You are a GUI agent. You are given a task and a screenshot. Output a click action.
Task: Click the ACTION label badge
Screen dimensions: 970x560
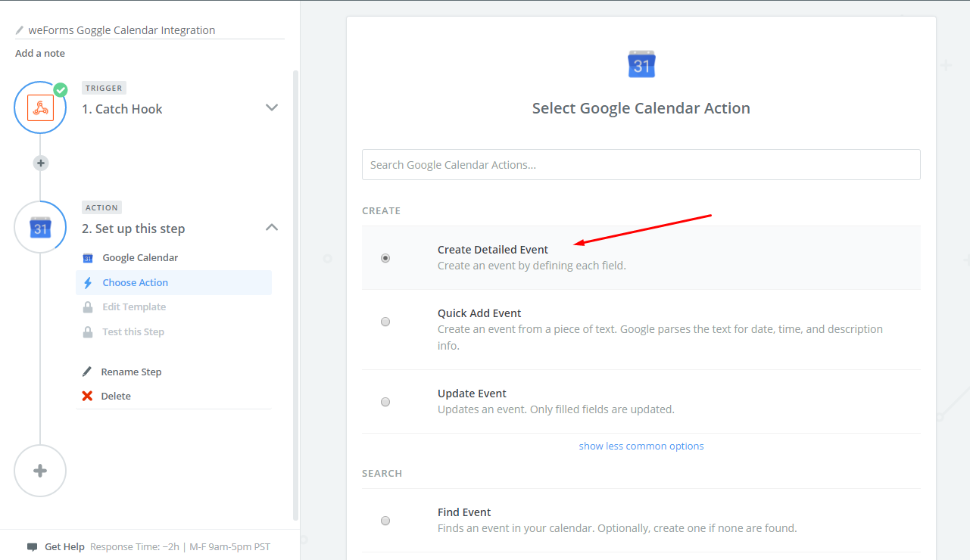tap(101, 207)
